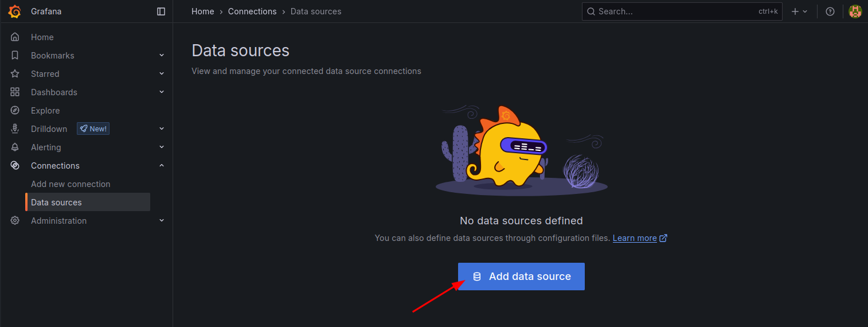
Task: Click the Dashboards grid icon
Action: [15, 92]
